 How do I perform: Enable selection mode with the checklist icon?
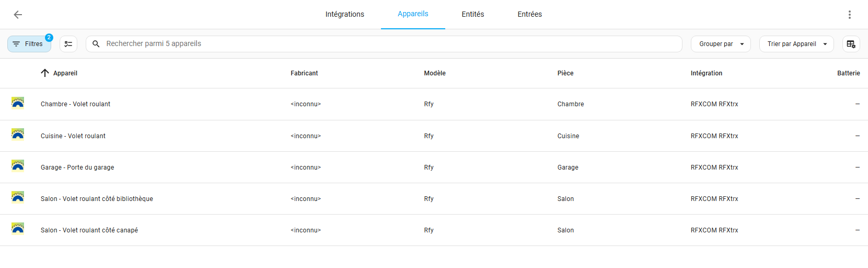68,44
